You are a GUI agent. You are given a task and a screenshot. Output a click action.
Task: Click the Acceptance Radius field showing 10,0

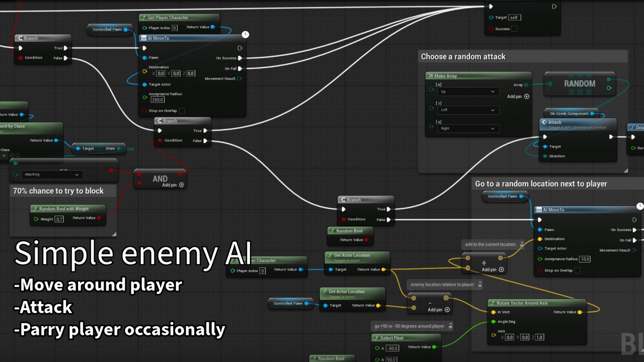point(585,259)
